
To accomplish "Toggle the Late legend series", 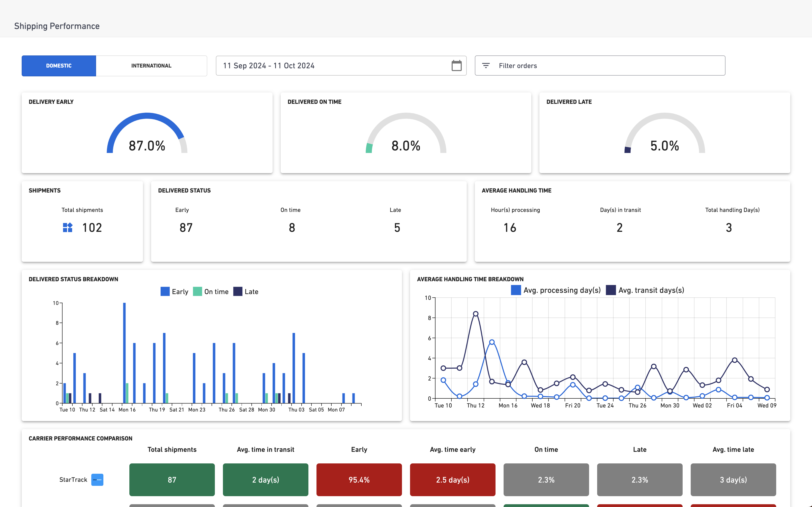I will 246,291.
